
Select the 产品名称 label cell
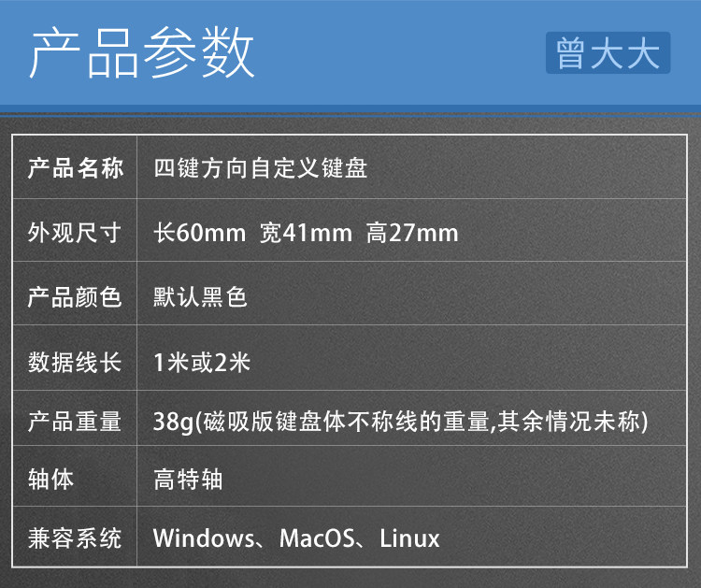75,167
